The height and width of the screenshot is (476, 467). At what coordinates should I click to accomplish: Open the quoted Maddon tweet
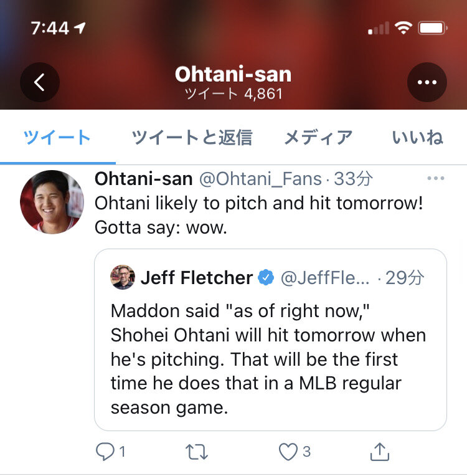click(270, 358)
